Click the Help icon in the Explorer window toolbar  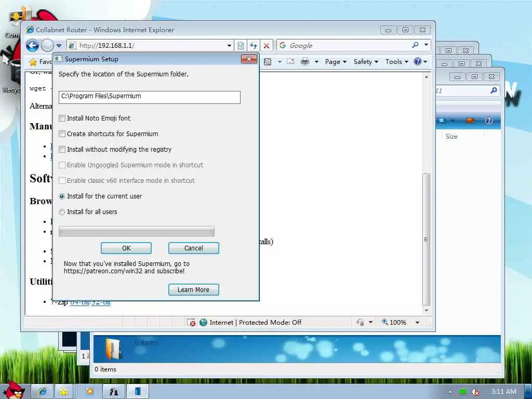coord(488,121)
